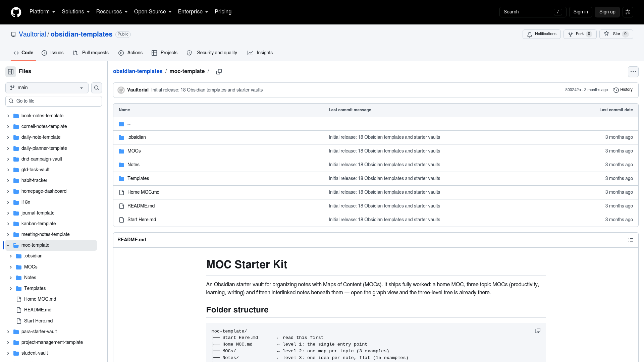Click the kanban-template folder icon in sidebar
This screenshot has height=362, width=644.
pyautogui.click(x=16, y=224)
